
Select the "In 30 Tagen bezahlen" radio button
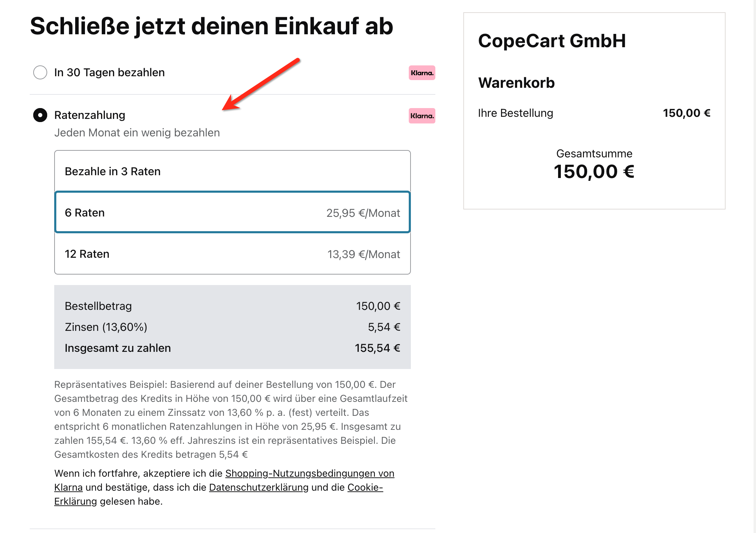[x=40, y=72]
